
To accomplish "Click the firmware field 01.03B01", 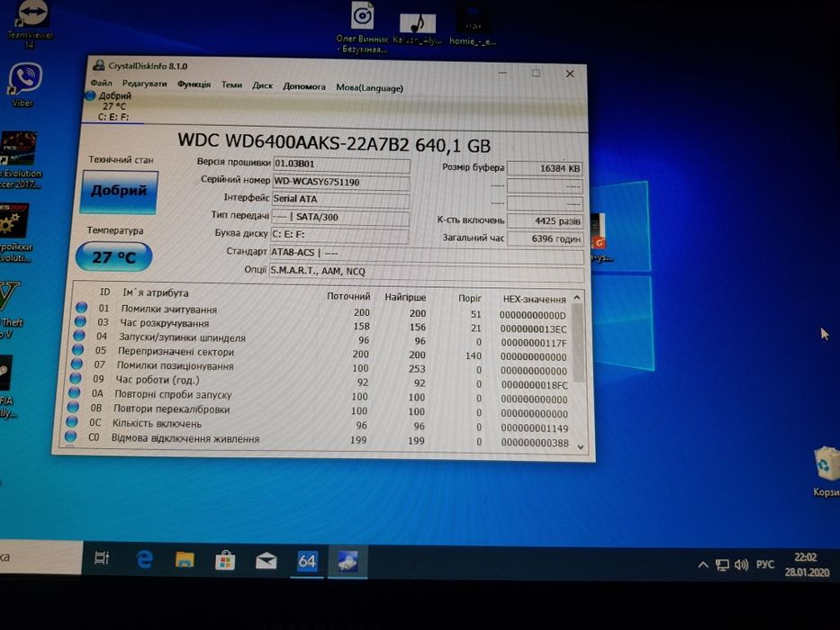I will tap(341, 164).
